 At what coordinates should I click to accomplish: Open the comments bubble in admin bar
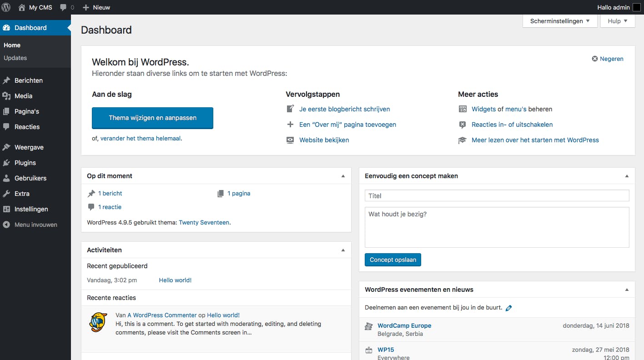click(x=66, y=7)
